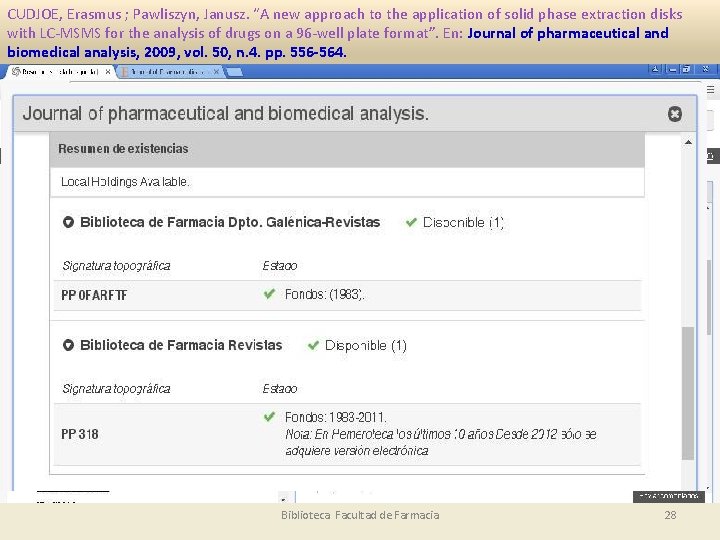720x540 pixels.
Task: Click the scroll-up arrow in dialog
Action: pos(688,142)
